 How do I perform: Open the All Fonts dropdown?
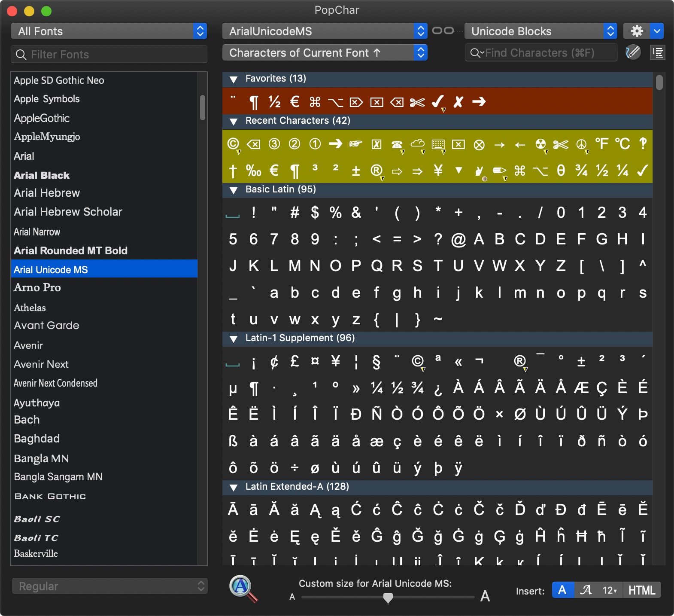(109, 31)
